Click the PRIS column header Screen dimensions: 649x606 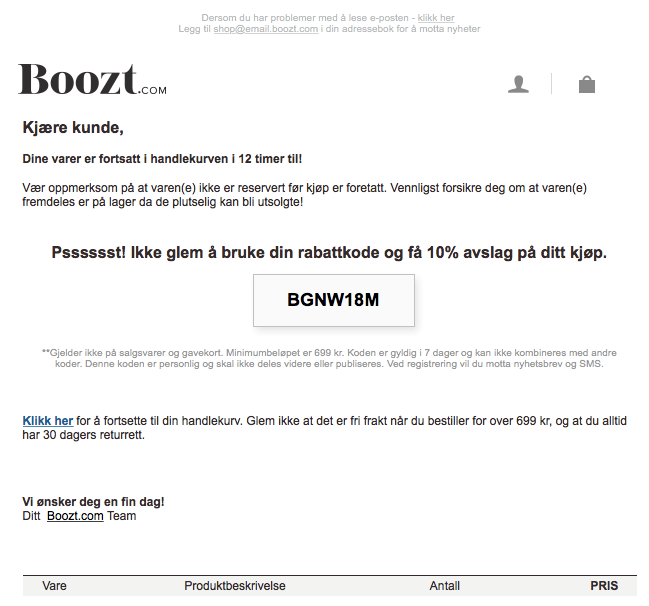click(x=604, y=586)
